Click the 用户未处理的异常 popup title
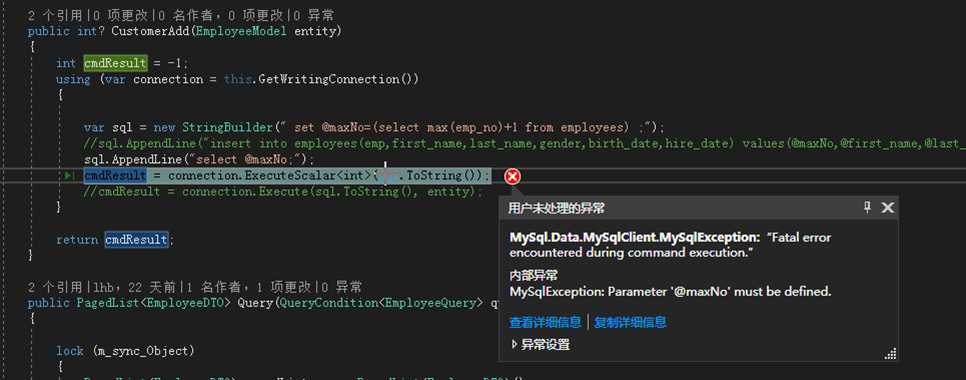966x380 pixels. [556, 208]
